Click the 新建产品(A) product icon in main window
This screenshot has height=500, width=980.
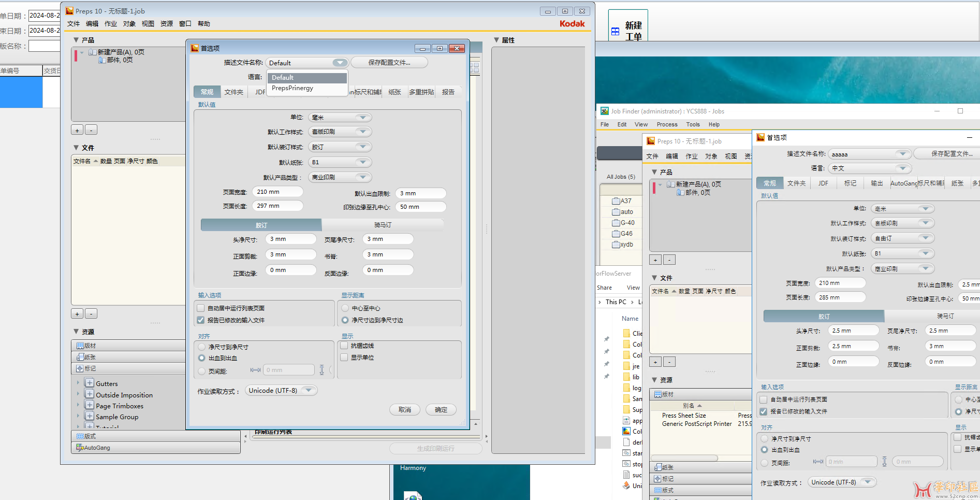point(92,52)
